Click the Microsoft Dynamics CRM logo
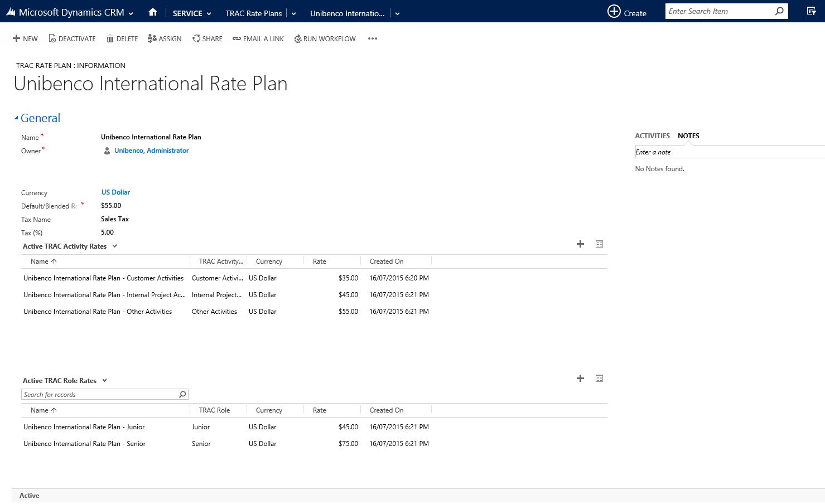This screenshot has height=504, width=825. tap(65, 12)
